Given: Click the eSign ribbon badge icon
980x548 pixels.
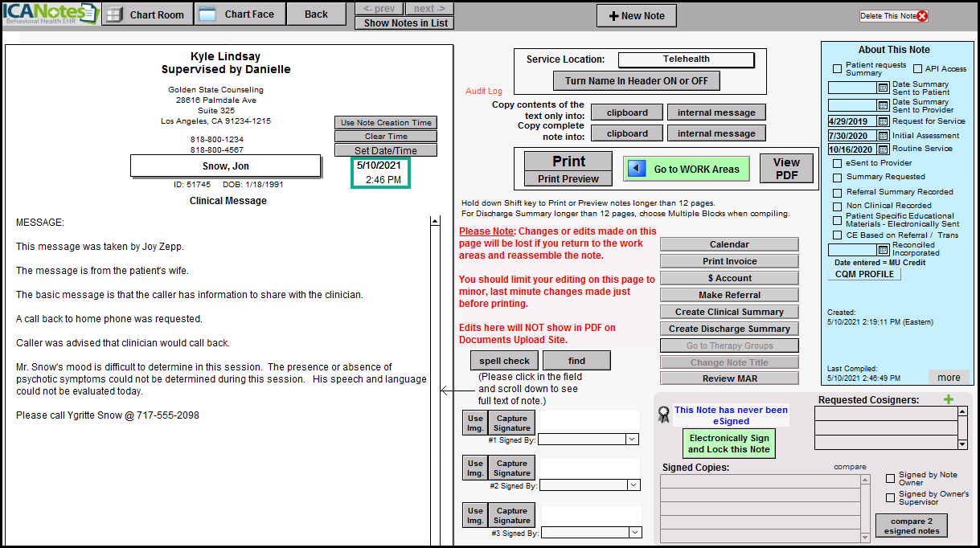Looking at the screenshot, I should coord(663,415).
